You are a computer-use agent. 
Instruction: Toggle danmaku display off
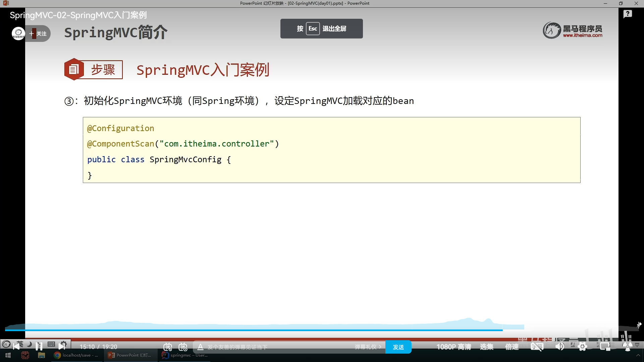pyautogui.click(x=168, y=347)
